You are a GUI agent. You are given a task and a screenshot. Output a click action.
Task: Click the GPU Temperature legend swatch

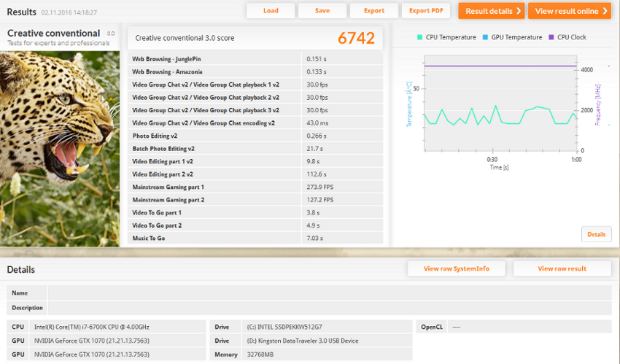(x=485, y=37)
